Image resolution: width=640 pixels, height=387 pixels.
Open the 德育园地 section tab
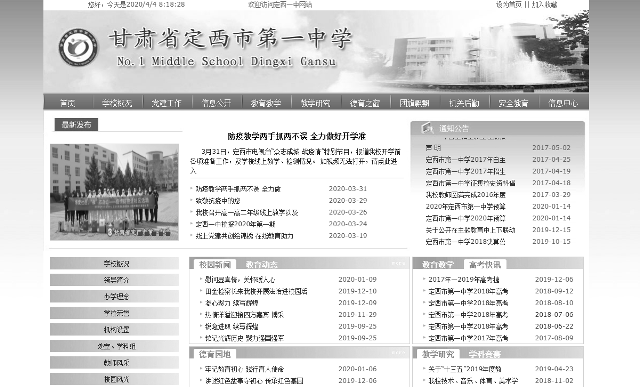pyautogui.click(x=215, y=354)
